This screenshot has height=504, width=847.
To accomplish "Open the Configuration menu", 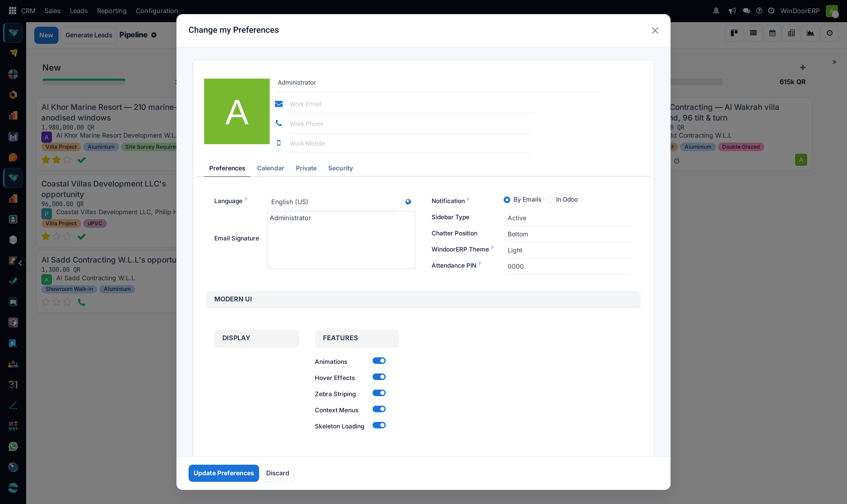I will pos(157,11).
